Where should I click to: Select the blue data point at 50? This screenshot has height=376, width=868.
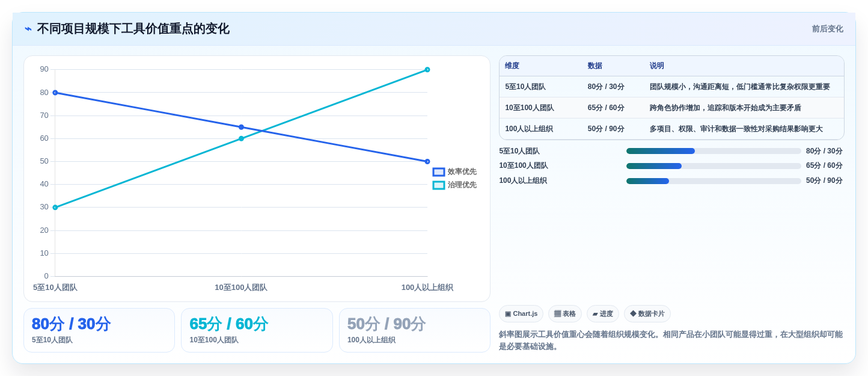click(x=427, y=161)
